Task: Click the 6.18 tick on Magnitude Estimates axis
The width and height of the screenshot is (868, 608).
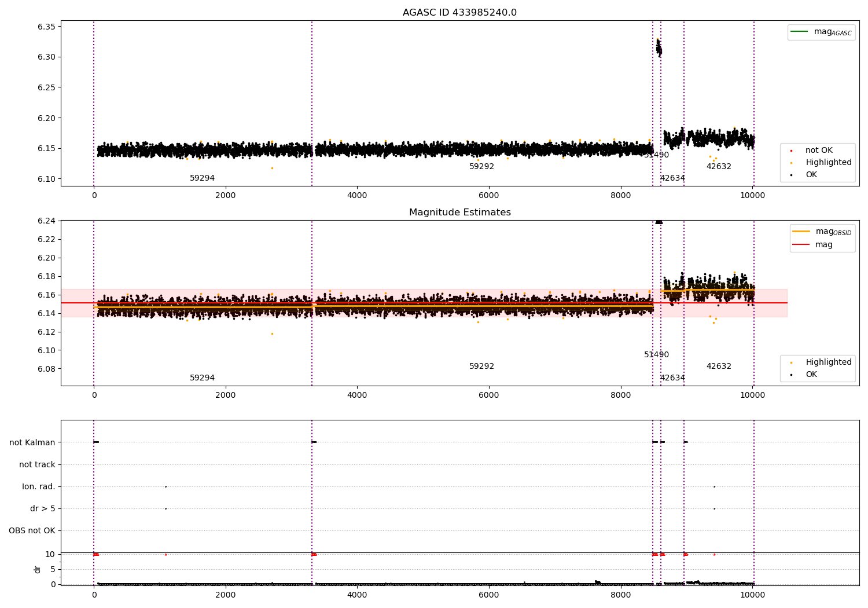Action: tap(47, 277)
